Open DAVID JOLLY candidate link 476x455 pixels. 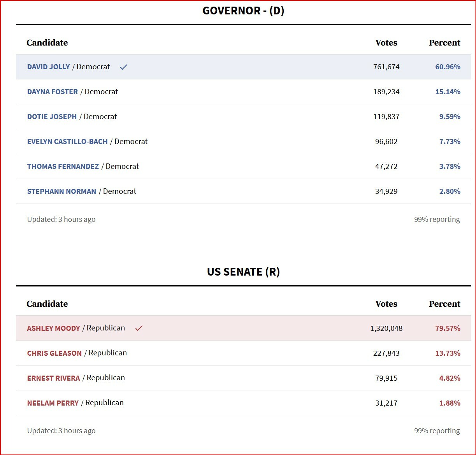pyautogui.click(x=49, y=67)
